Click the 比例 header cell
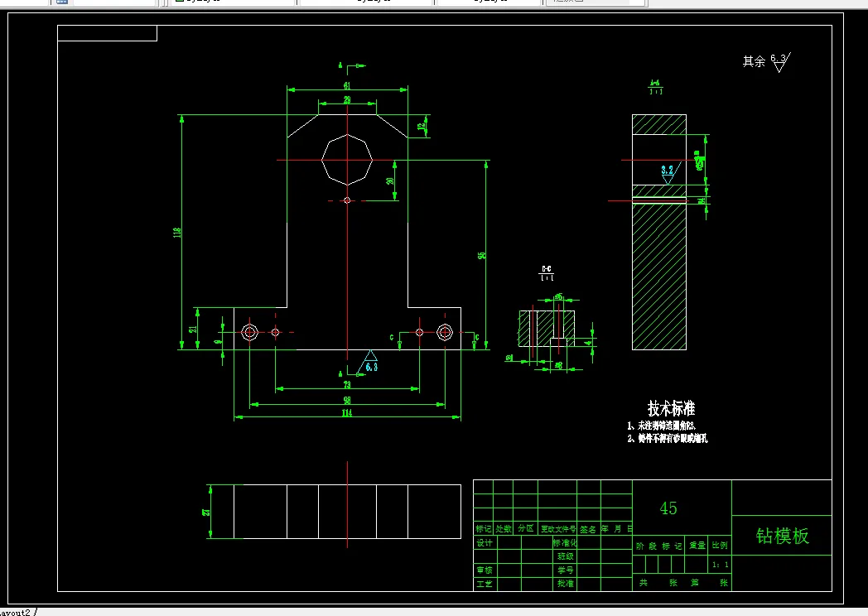 click(x=720, y=545)
